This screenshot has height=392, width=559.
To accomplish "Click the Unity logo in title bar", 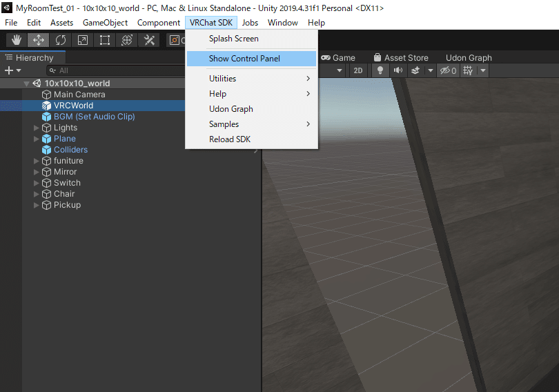I will coord(7,8).
